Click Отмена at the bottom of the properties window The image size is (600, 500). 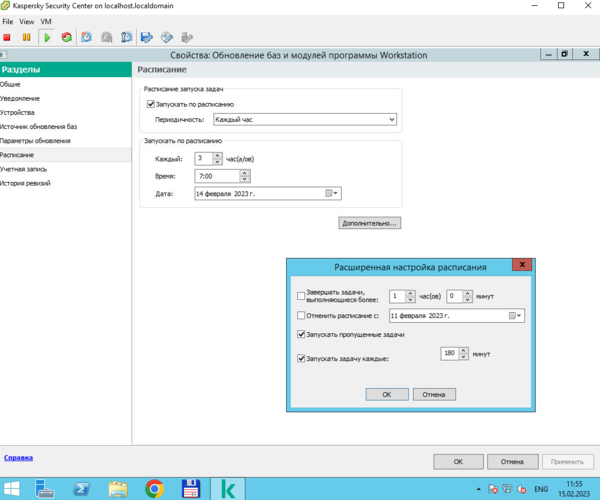pos(512,462)
